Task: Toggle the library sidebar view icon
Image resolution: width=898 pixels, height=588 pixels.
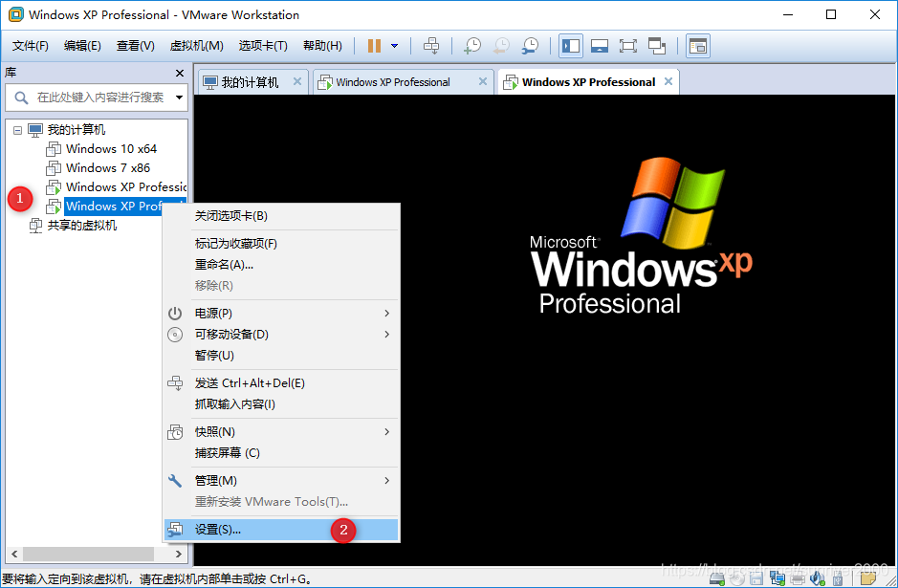Action: click(570, 46)
